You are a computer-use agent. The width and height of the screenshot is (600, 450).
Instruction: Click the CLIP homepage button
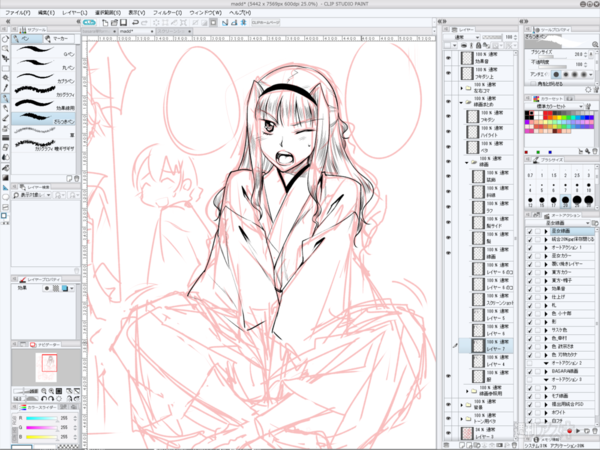(x=266, y=23)
